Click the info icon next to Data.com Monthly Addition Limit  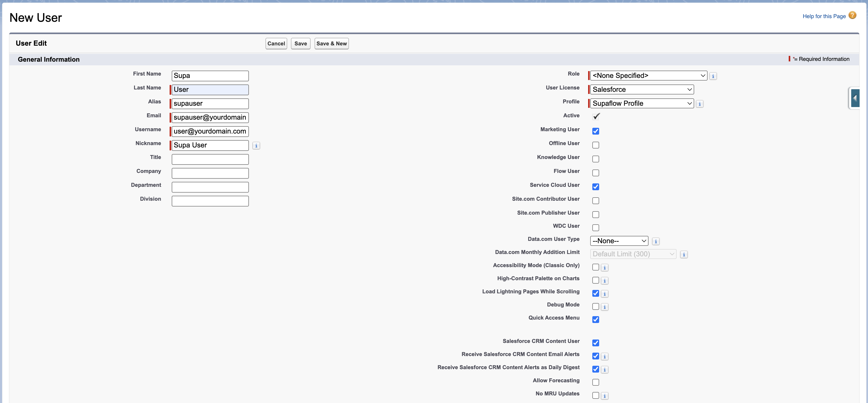coord(684,254)
